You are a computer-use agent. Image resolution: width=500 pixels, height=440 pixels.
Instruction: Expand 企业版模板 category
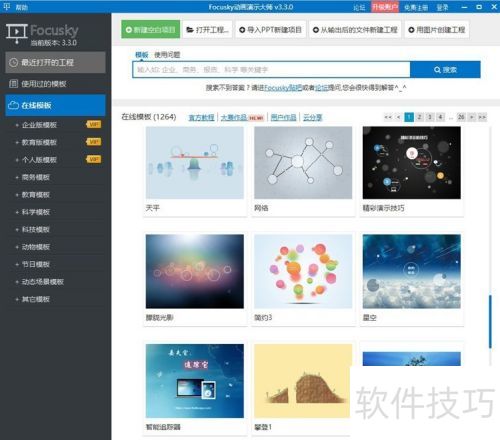(39, 125)
